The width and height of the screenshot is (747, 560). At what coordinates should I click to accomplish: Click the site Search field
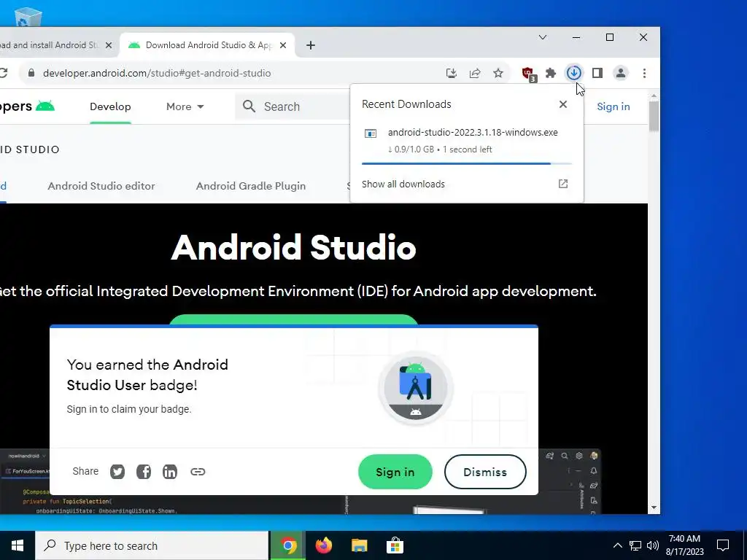[x=293, y=106]
